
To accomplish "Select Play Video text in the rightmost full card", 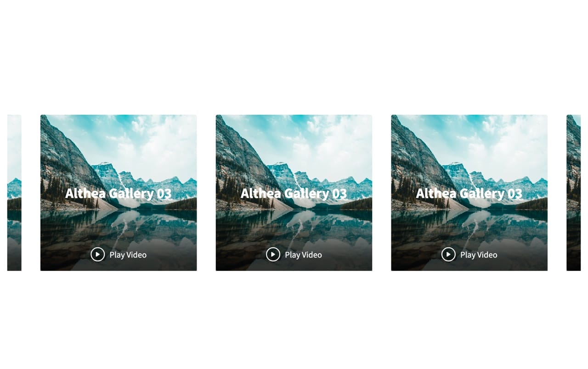I will (479, 255).
